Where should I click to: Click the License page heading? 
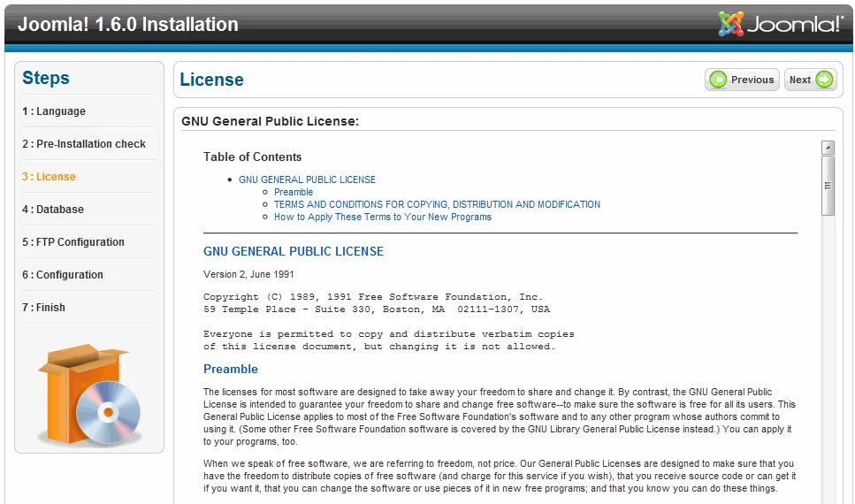tap(211, 80)
